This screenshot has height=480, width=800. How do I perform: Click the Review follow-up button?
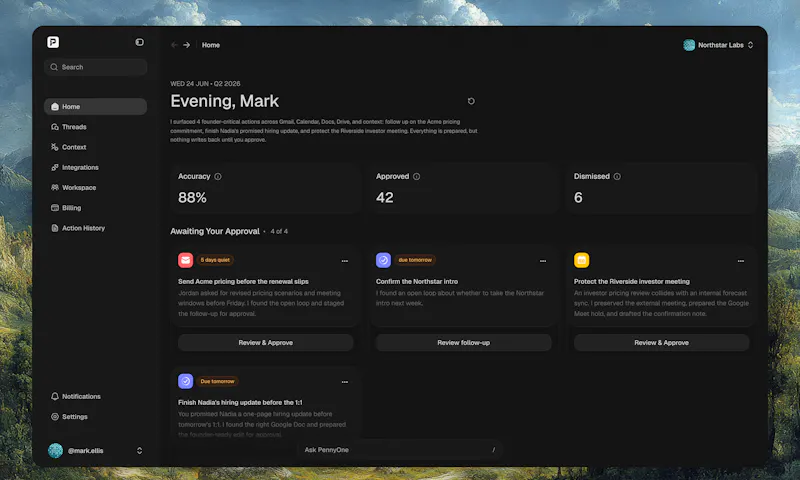pyautogui.click(x=463, y=343)
